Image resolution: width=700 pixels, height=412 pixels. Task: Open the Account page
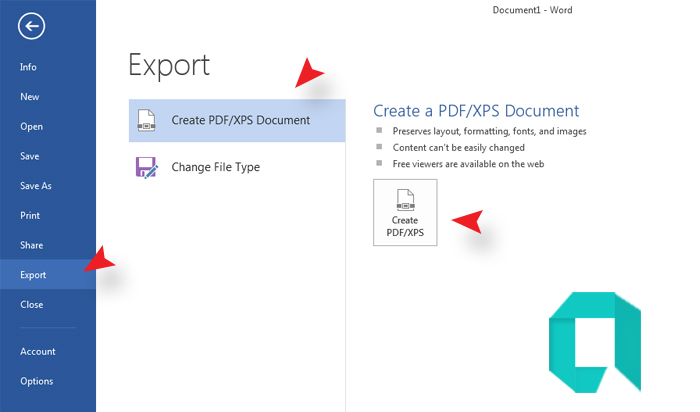(x=38, y=351)
